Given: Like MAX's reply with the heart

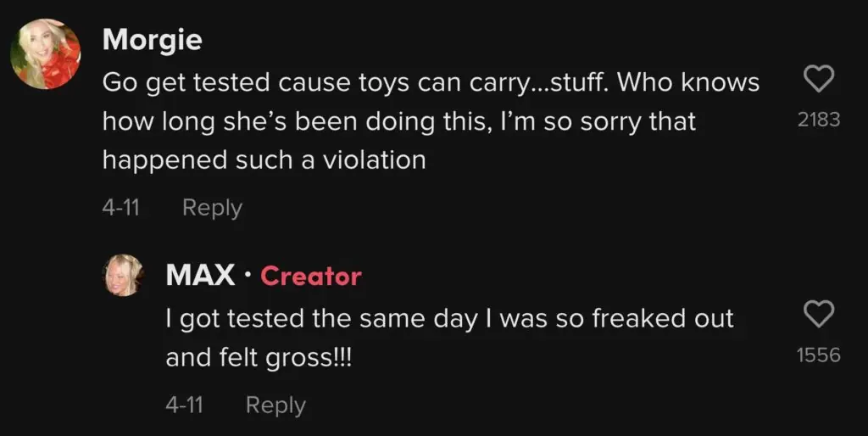Looking at the screenshot, I should pos(818,316).
